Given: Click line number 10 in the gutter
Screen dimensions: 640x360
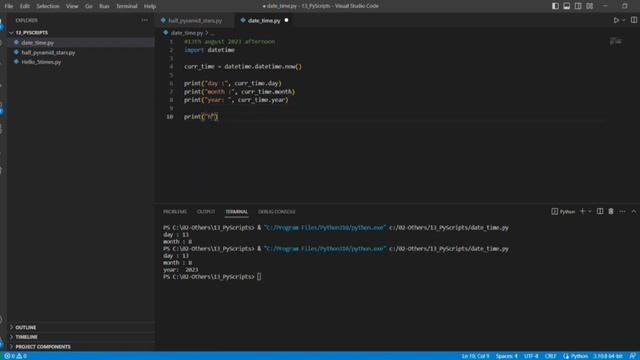Looking at the screenshot, I should point(169,117).
